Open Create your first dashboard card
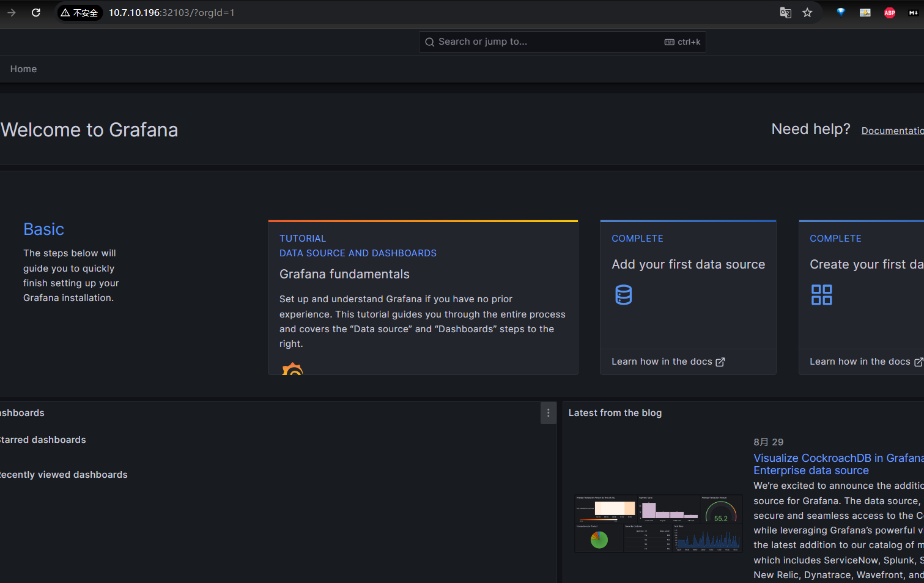Viewport: 924px width, 583px height. [x=861, y=298]
